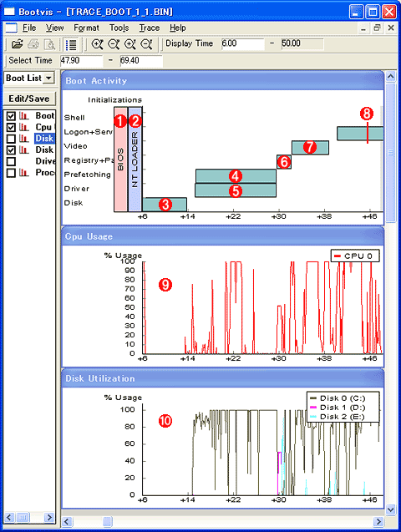401x532 pixels.
Task: Enable the highlighted Disk row checkbox
Action: pos(11,139)
